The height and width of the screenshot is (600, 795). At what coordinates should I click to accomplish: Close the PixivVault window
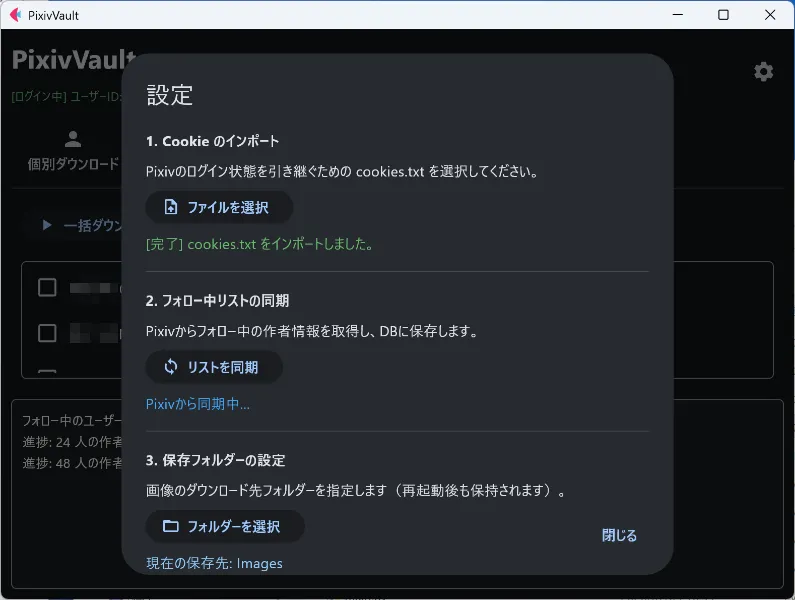click(770, 15)
